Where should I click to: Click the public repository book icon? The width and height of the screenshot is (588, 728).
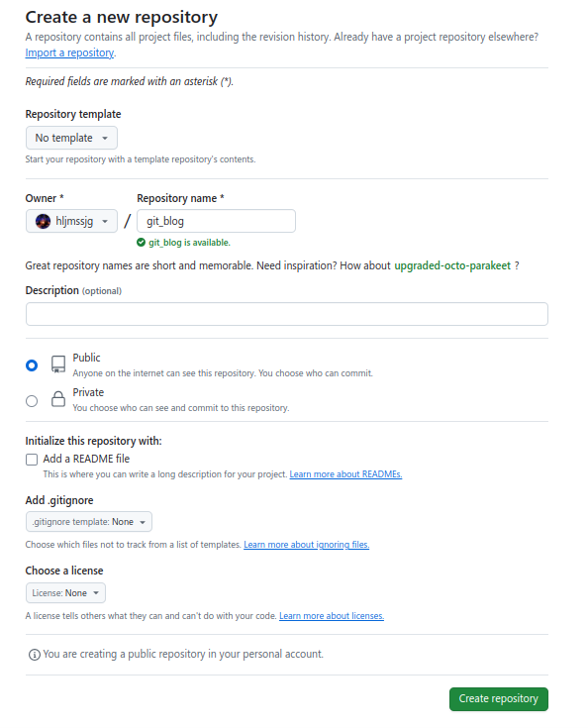pyautogui.click(x=58, y=364)
